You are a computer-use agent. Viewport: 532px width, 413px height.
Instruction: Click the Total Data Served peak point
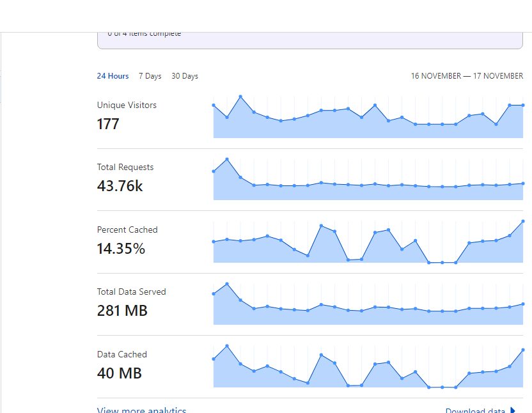tap(227, 284)
